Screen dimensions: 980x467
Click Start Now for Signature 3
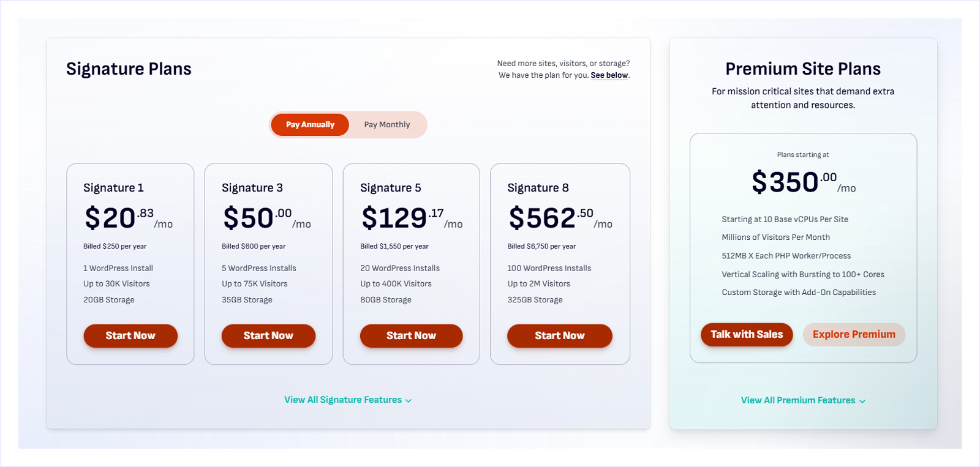pos(268,335)
